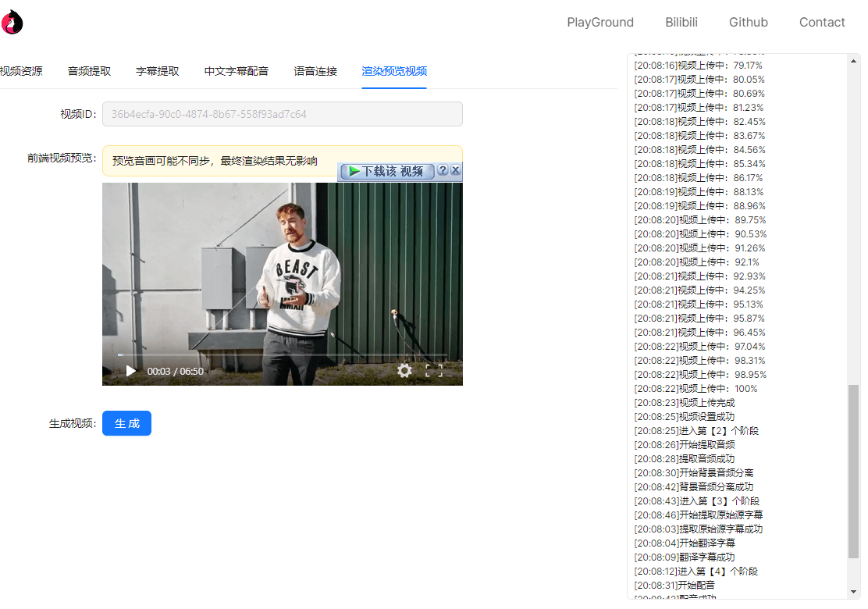
Task: Open video player settings gear
Action: 404,371
